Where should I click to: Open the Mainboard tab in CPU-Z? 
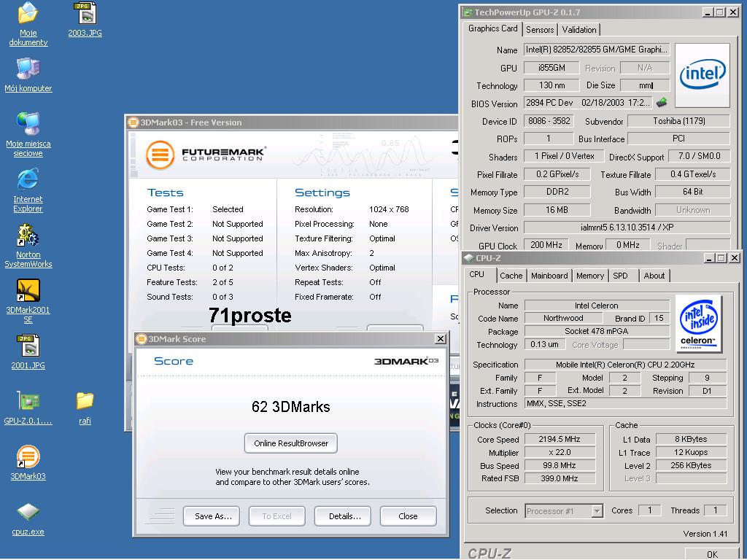tap(549, 275)
